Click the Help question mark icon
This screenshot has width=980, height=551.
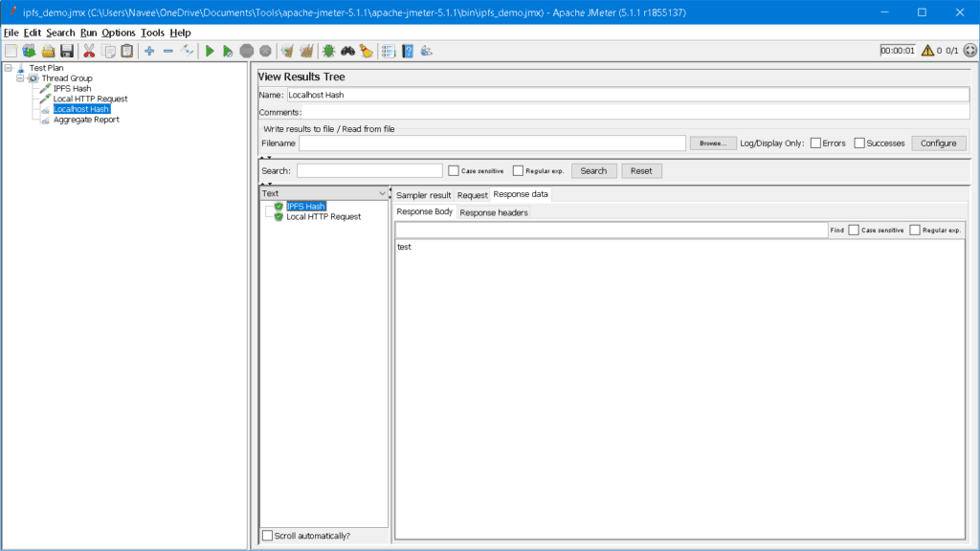click(x=408, y=51)
